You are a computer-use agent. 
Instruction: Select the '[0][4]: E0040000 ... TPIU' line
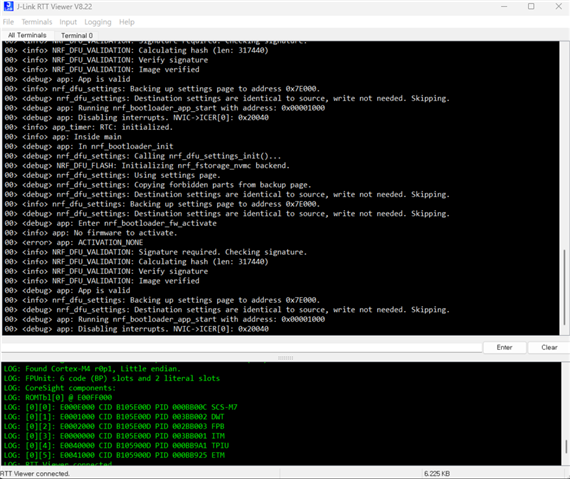pos(116,446)
